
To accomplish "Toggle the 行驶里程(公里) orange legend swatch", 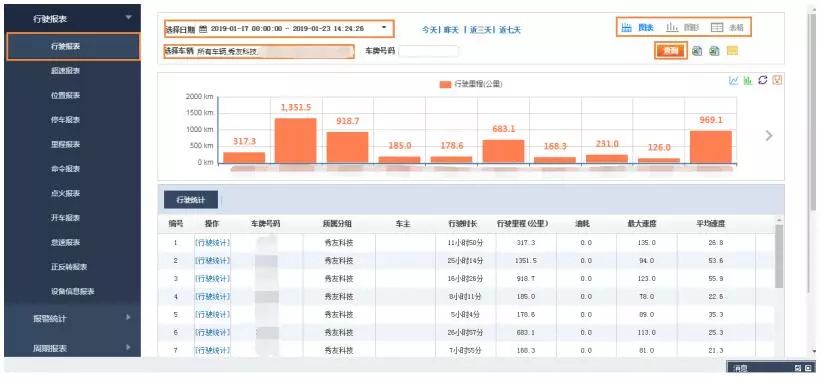I will point(445,84).
